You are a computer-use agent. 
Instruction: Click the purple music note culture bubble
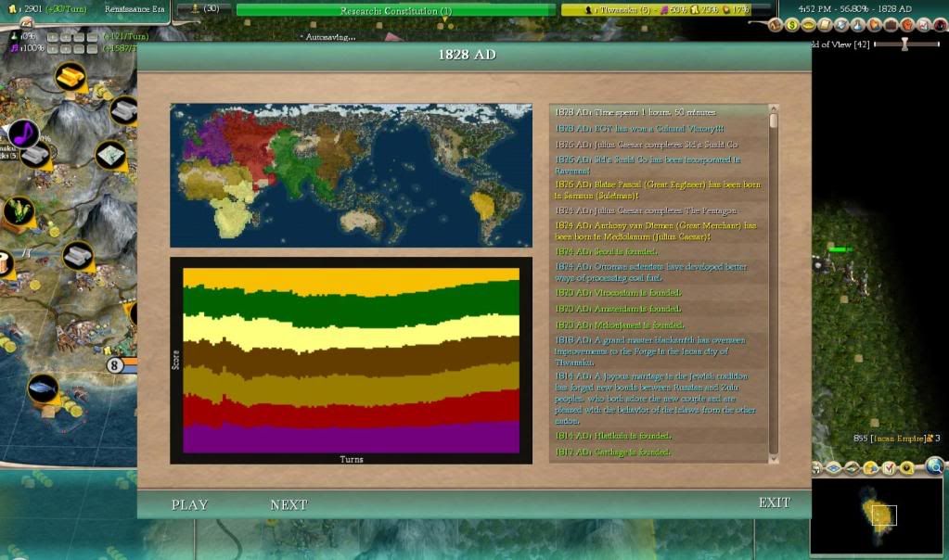coord(23,134)
